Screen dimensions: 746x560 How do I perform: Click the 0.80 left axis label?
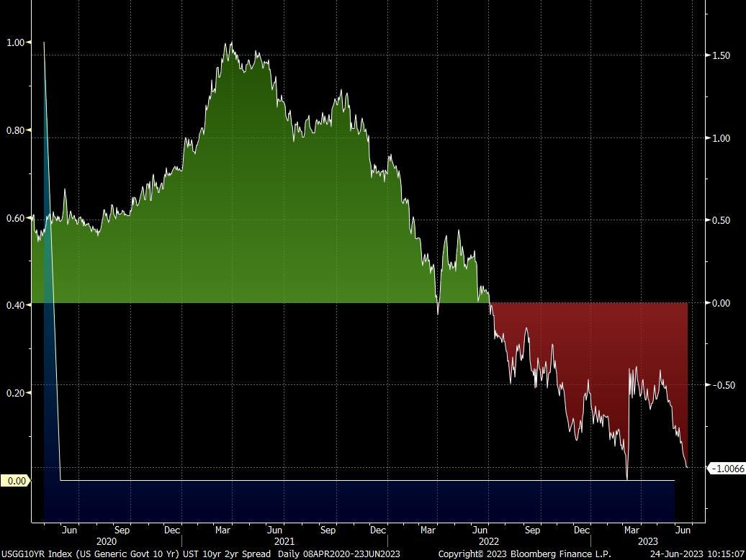tap(15, 130)
